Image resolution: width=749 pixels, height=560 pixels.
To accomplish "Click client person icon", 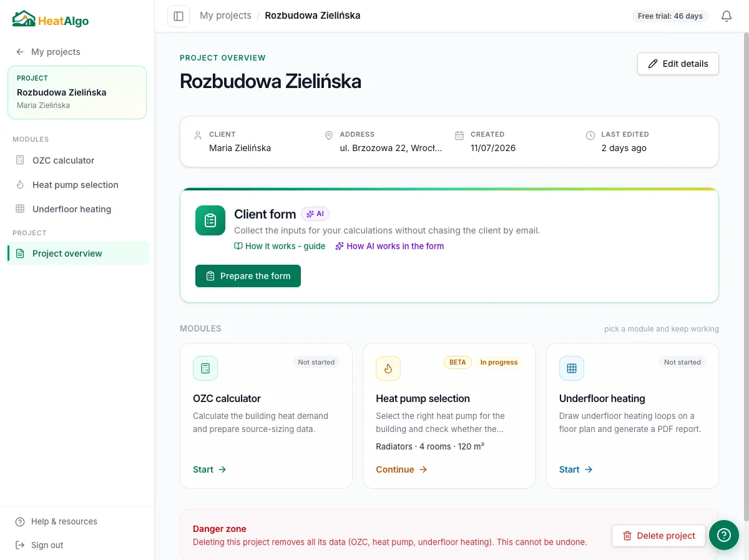I will point(198,135).
